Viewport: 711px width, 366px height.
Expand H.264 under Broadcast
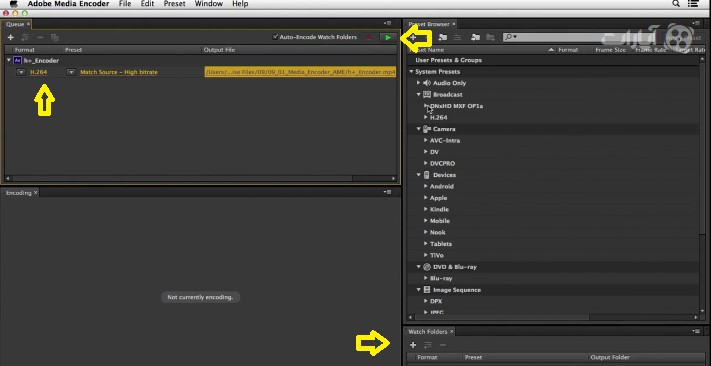[x=426, y=117]
